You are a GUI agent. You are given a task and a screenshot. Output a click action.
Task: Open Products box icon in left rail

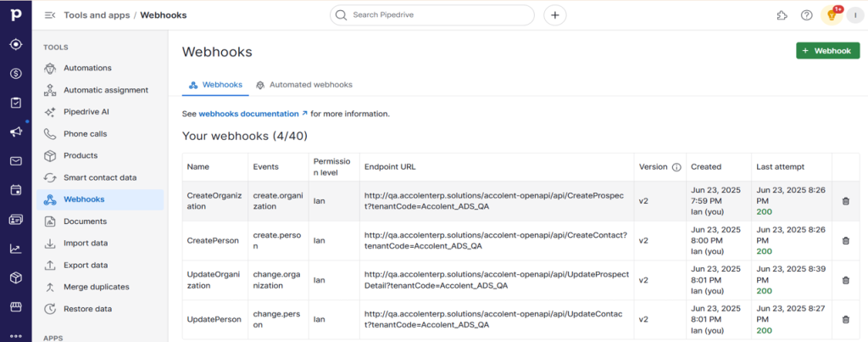15,278
